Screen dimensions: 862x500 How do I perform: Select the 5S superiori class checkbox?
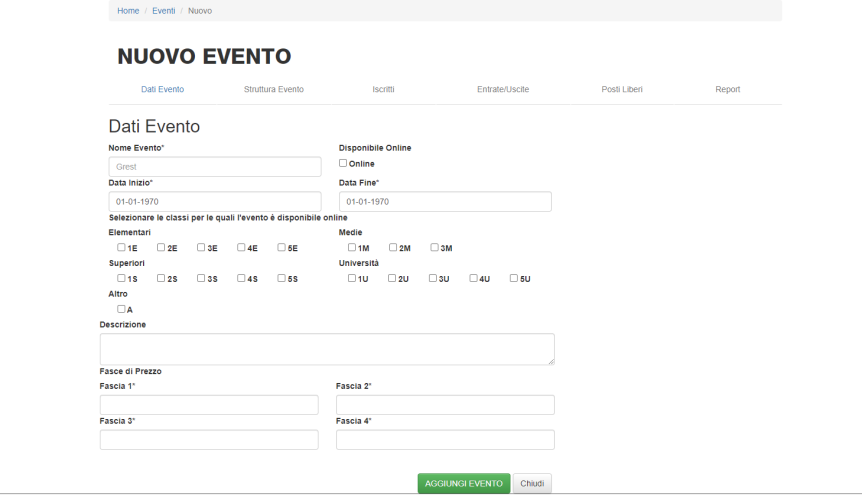(281, 278)
